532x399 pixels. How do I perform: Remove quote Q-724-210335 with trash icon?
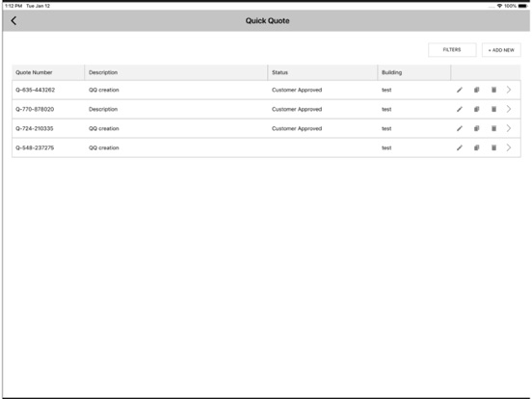pyautogui.click(x=493, y=128)
